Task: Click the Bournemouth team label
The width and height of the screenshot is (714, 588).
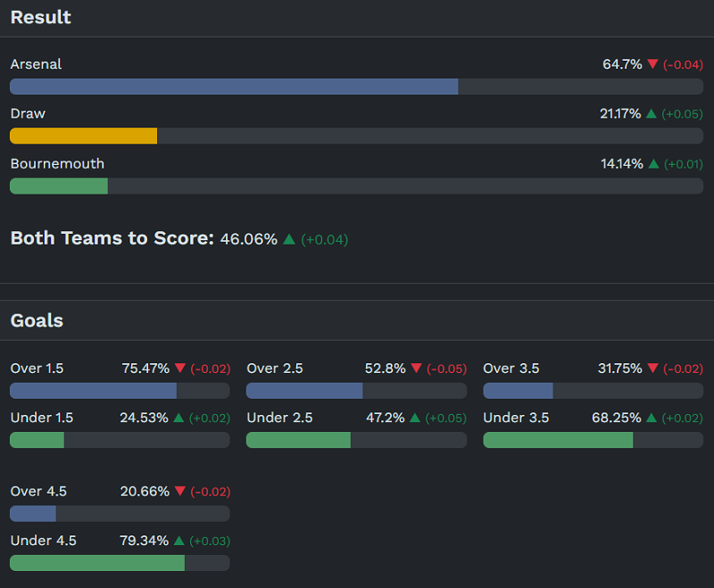Action: 57,164
